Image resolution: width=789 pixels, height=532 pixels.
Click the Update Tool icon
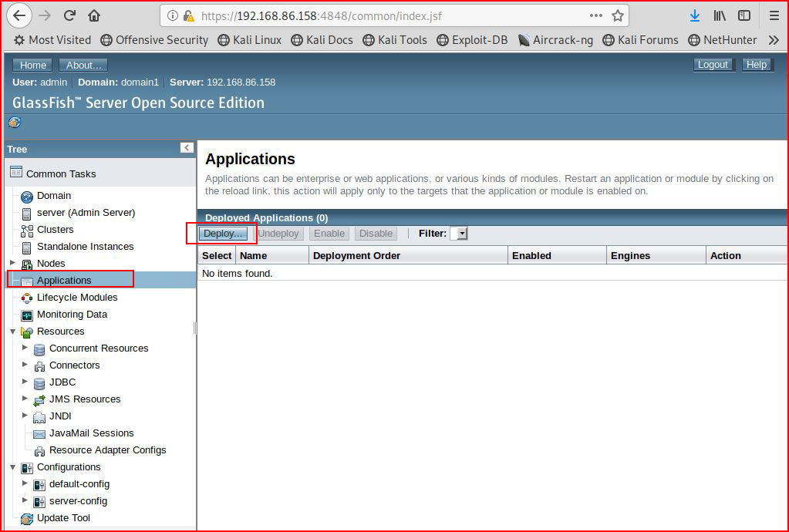tap(27, 519)
